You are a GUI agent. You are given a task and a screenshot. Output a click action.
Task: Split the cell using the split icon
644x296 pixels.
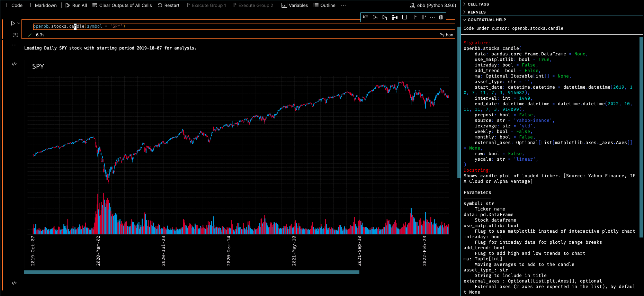[404, 17]
